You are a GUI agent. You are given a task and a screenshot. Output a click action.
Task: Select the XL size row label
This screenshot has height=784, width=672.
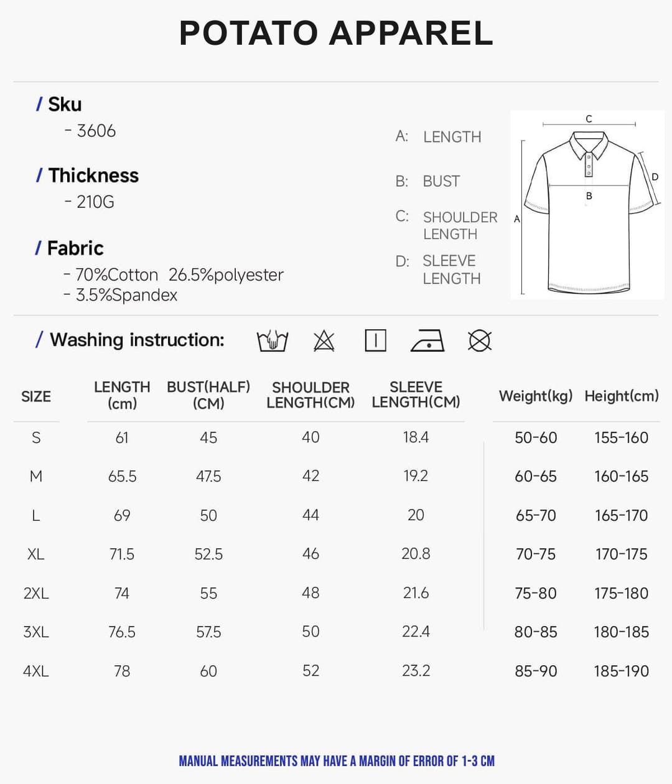[x=36, y=554]
